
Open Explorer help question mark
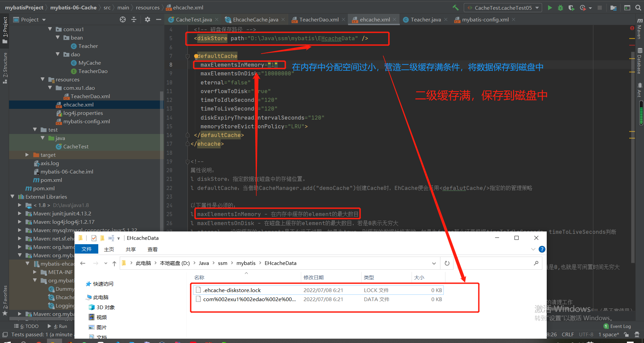coord(542,249)
